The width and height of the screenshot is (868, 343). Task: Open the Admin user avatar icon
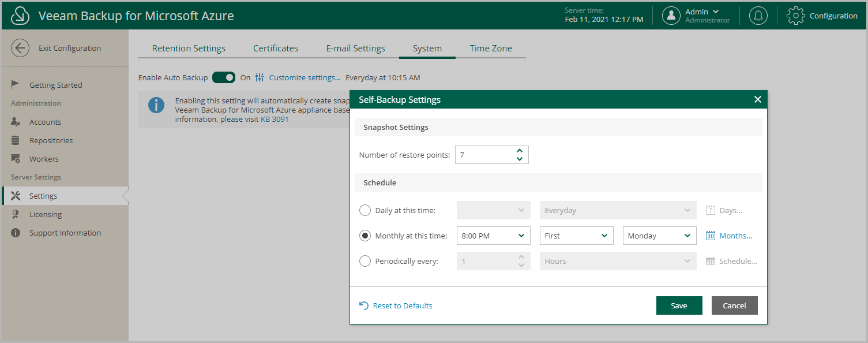tap(671, 16)
